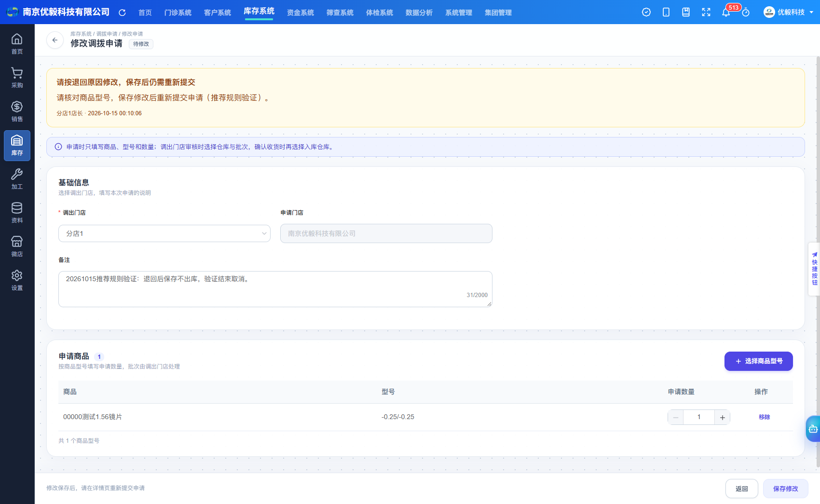The height and width of the screenshot is (504, 820).
Task: Click the bookmark book icon in header
Action: click(x=686, y=12)
